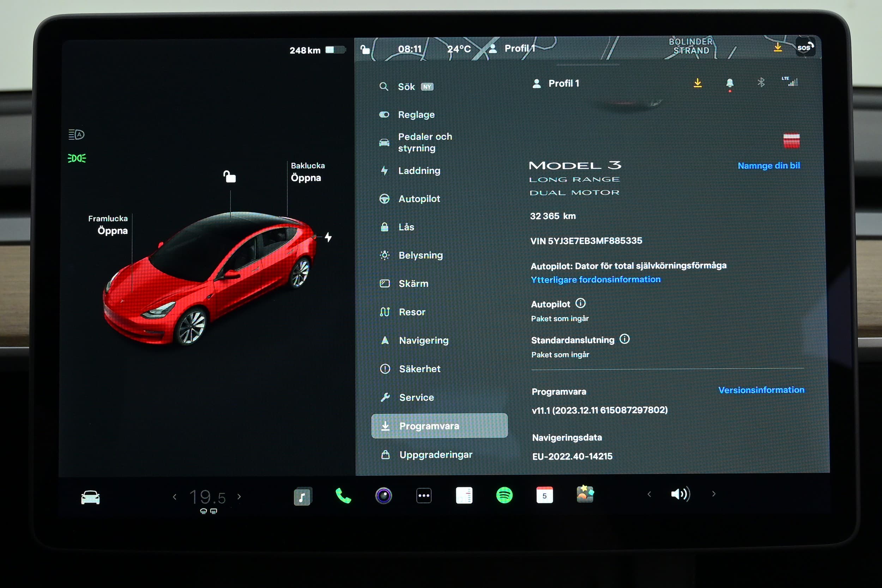Open Bluetooth settings icon

pos(761,83)
